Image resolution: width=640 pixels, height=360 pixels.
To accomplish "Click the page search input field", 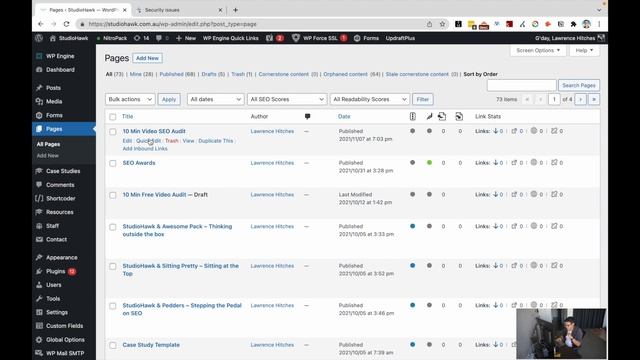I will pos(521,85).
